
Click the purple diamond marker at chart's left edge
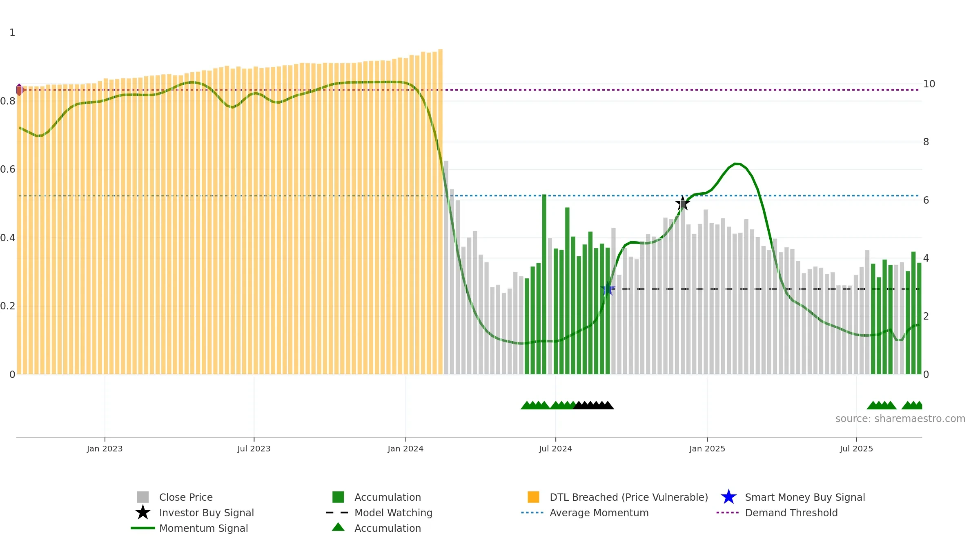(19, 90)
